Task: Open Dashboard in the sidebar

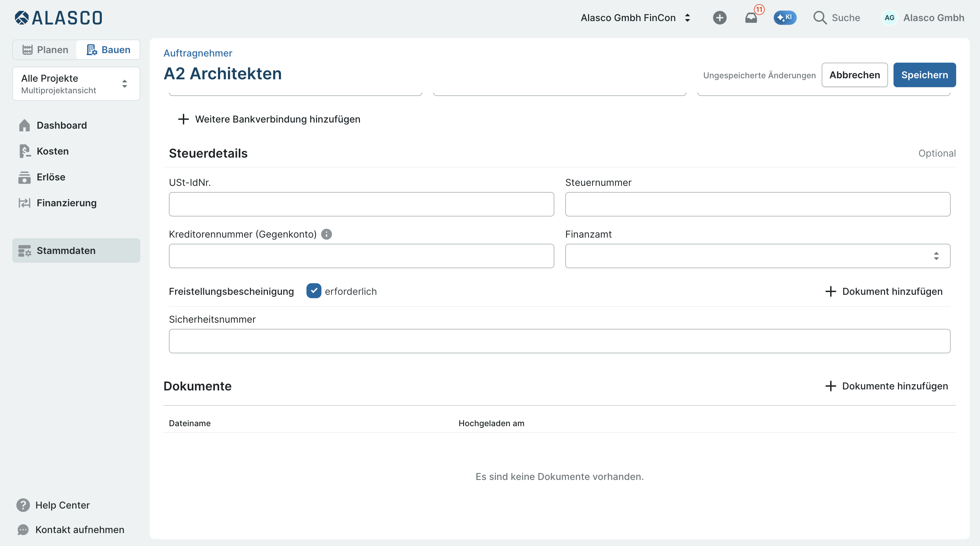Action: pyautogui.click(x=76, y=126)
